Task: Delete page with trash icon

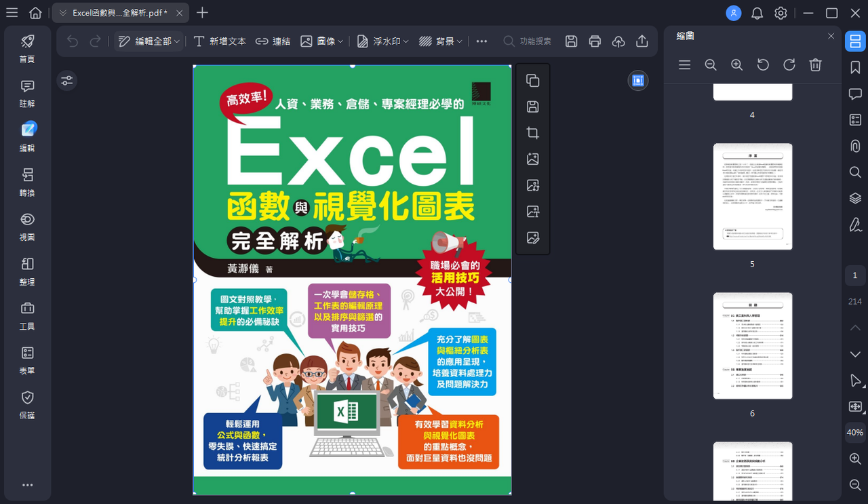Action: 816,65
